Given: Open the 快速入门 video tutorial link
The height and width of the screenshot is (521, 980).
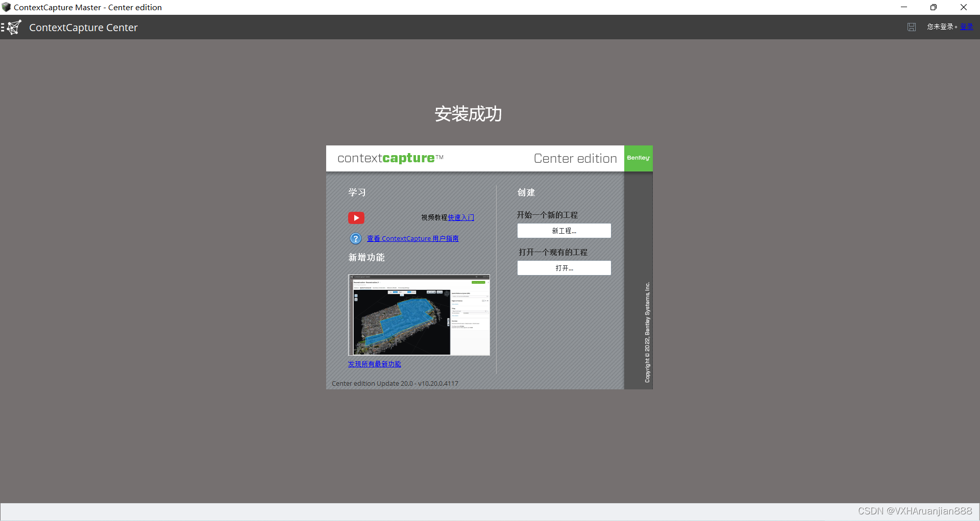Looking at the screenshot, I should tap(460, 217).
